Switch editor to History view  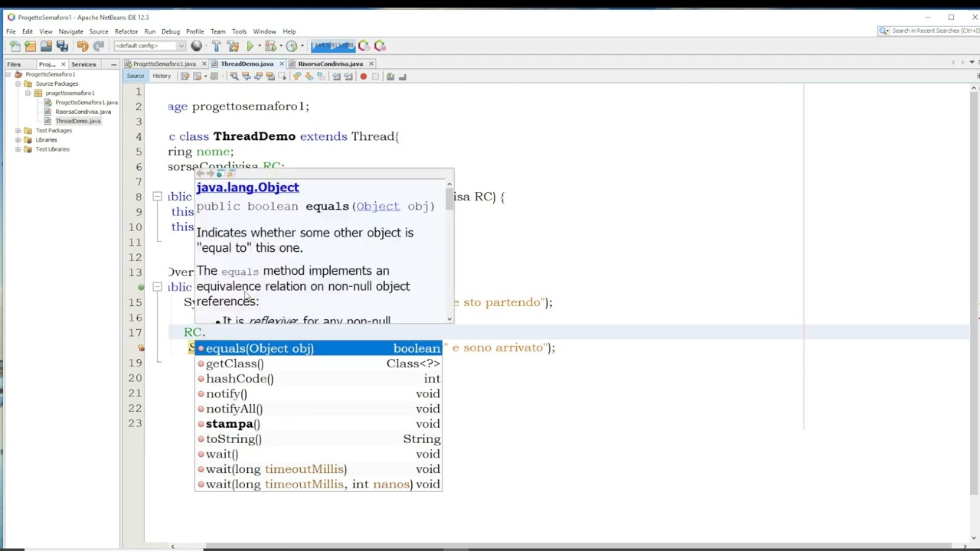pyautogui.click(x=162, y=76)
